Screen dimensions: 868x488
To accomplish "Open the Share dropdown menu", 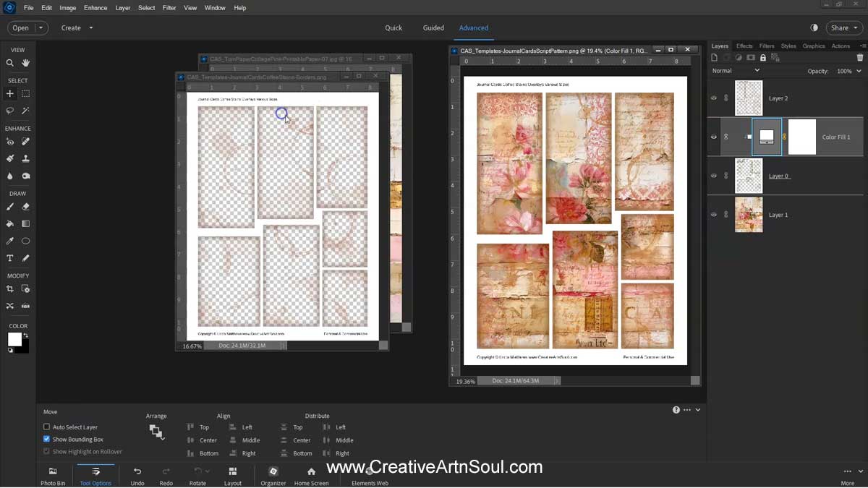I will (x=843, y=27).
